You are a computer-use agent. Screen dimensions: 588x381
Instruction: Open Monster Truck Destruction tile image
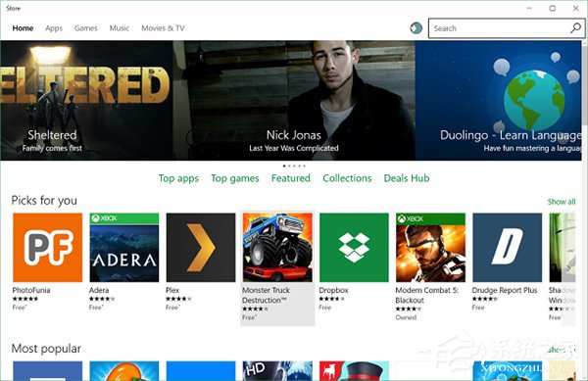point(277,247)
